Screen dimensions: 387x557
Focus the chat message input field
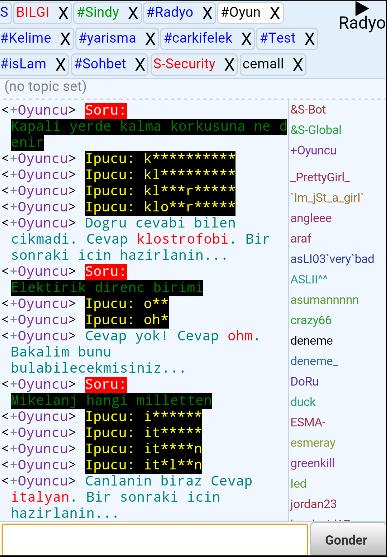pyautogui.click(x=155, y=540)
